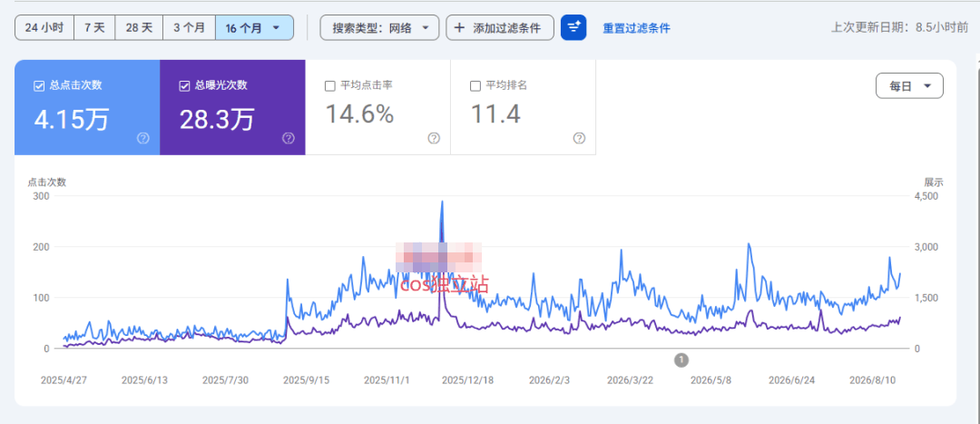Open the 16 个月 date range dropdown
Viewport: 980px width, 424px height.
pos(254,28)
